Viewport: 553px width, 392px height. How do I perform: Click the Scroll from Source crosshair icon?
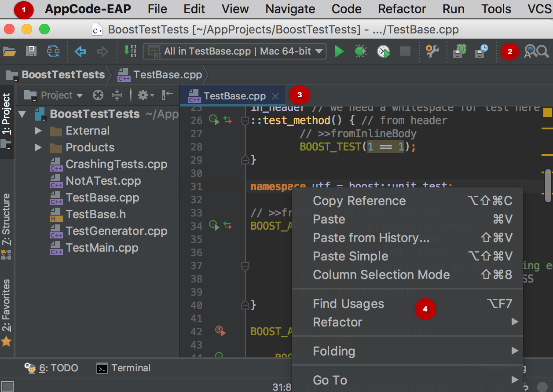98,95
